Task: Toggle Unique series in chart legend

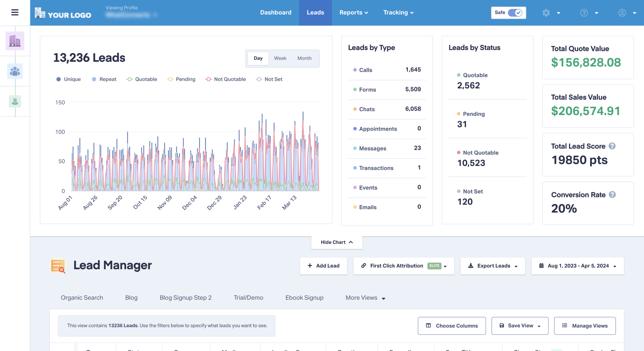Action: click(68, 79)
